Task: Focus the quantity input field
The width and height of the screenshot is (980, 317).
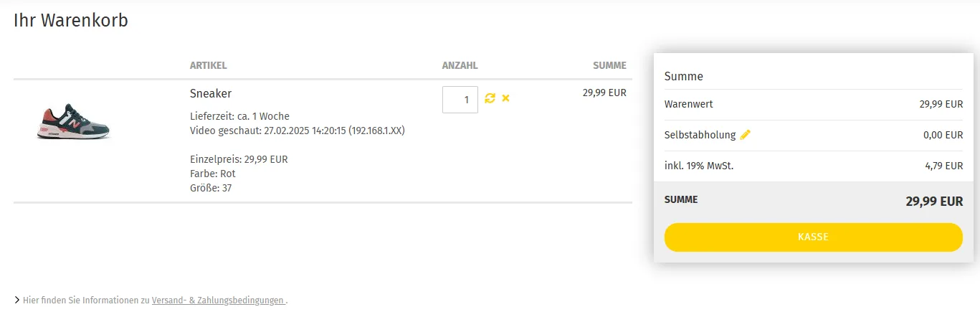Action: tap(460, 100)
